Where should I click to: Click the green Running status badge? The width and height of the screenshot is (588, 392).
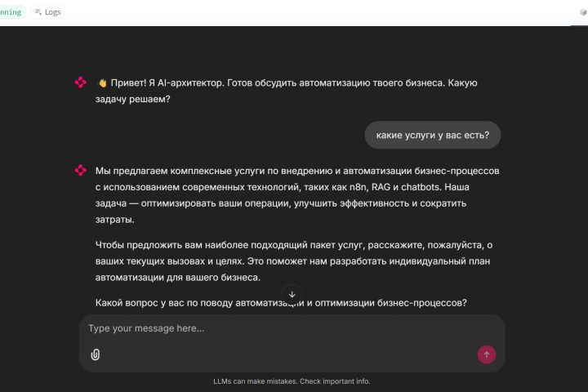tap(11, 12)
